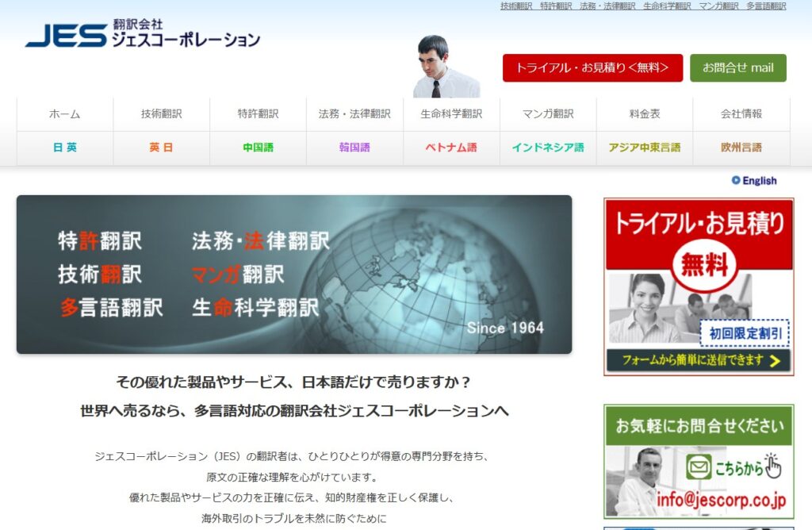Select the 英日 language tab
Screen dimensions: 812x530
(x=162, y=148)
